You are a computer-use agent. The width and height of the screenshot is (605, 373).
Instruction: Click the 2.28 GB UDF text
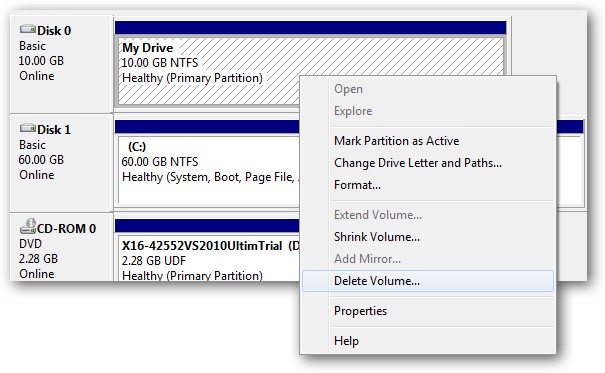click(x=154, y=261)
